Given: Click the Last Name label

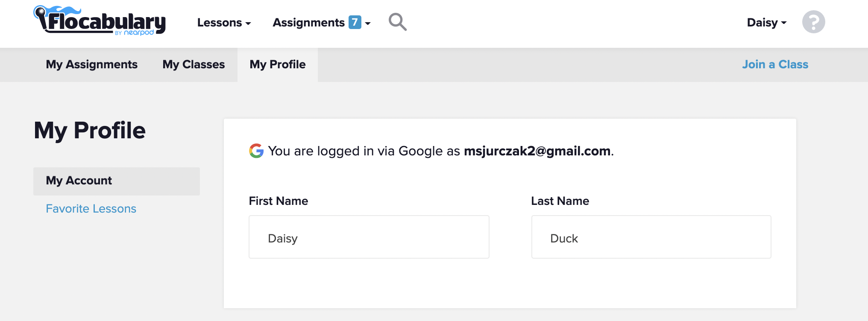Looking at the screenshot, I should click(560, 201).
